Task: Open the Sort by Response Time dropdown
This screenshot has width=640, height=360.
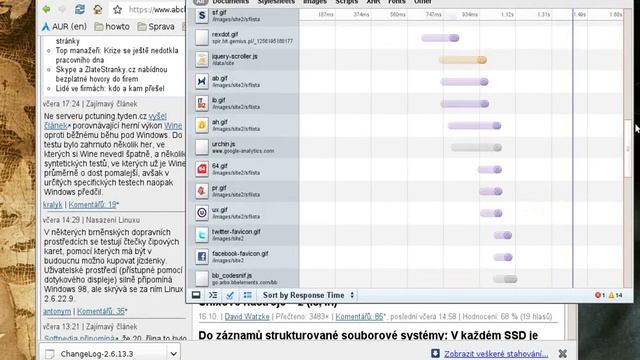Action: [308, 295]
